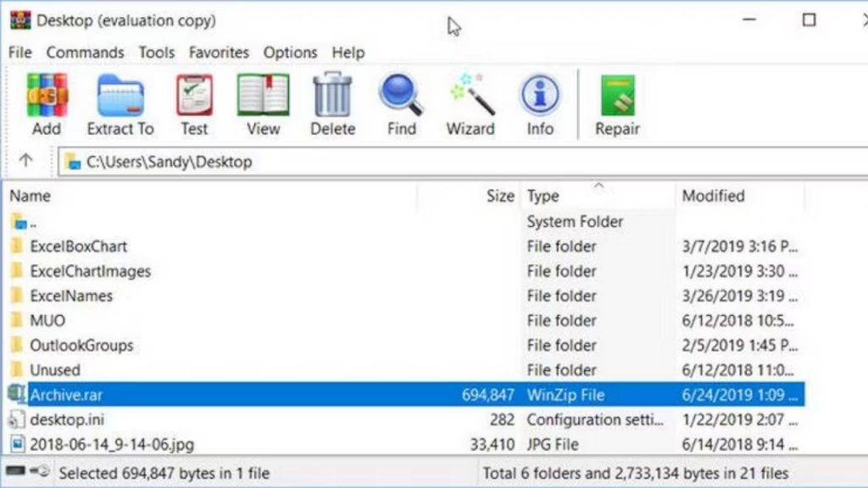Show archive Info
Image resolution: width=868 pixels, height=488 pixels.
pyautogui.click(x=540, y=104)
